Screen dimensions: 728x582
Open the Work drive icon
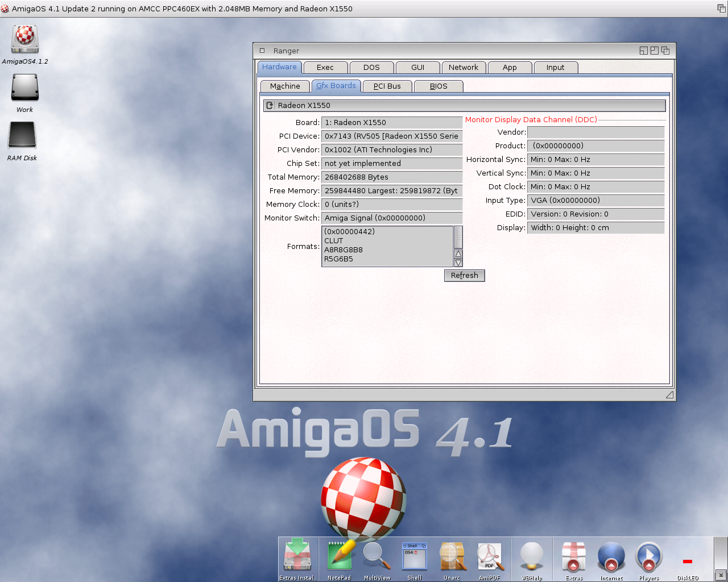24,88
